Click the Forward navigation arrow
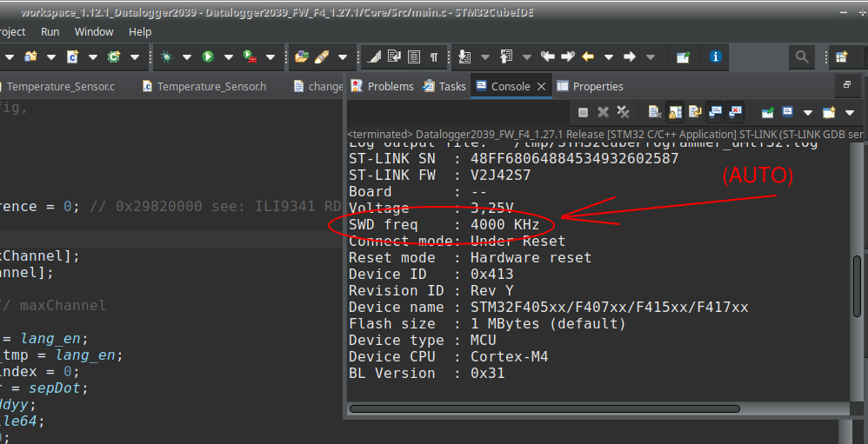 pos(630,56)
